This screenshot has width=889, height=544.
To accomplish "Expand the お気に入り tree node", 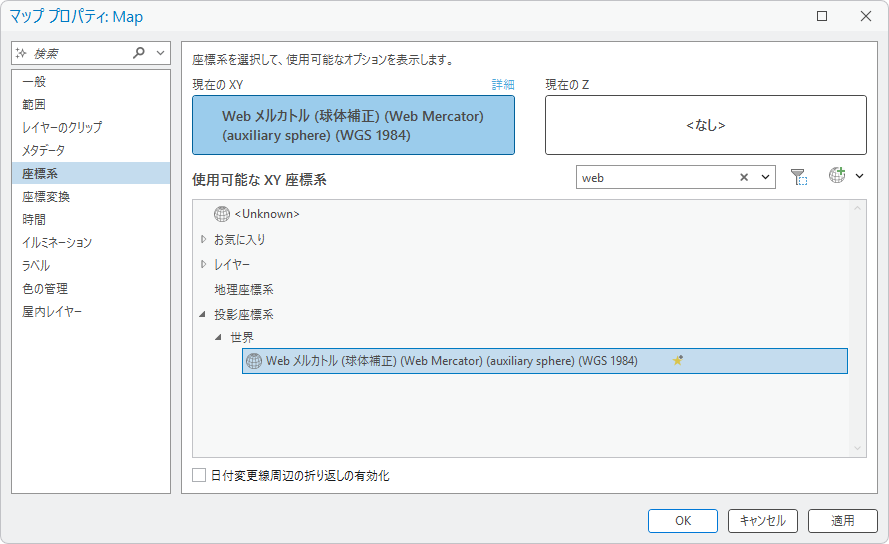I will (x=203, y=239).
